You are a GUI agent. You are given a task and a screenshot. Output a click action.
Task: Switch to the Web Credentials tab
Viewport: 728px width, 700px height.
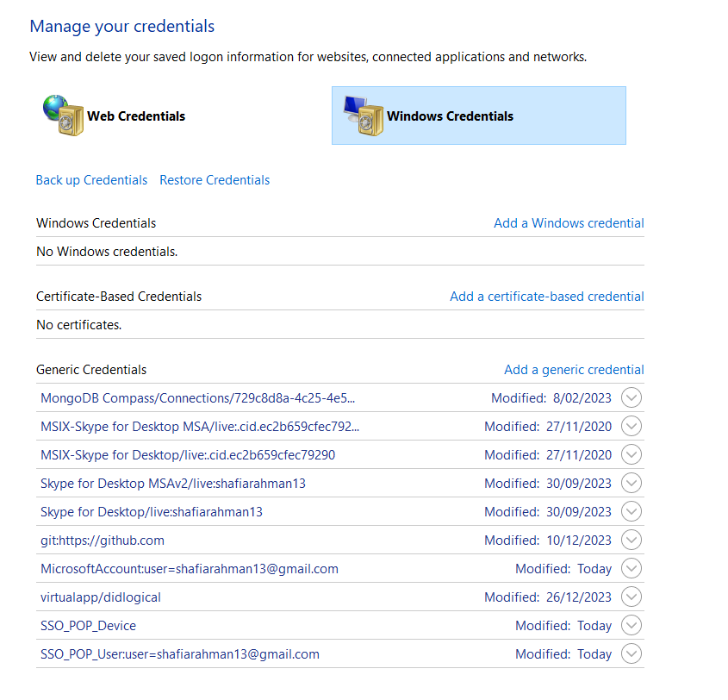pyautogui.click(x=136, y=116)
